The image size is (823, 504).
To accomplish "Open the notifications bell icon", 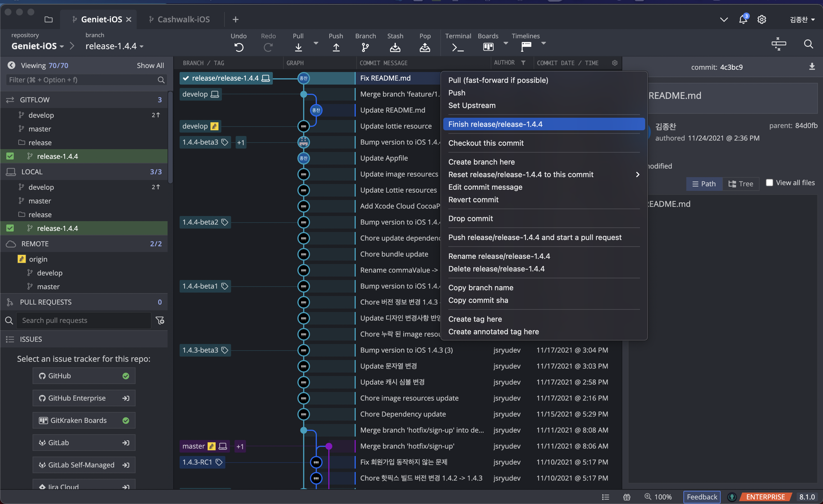I will click(x=743, y=19).
